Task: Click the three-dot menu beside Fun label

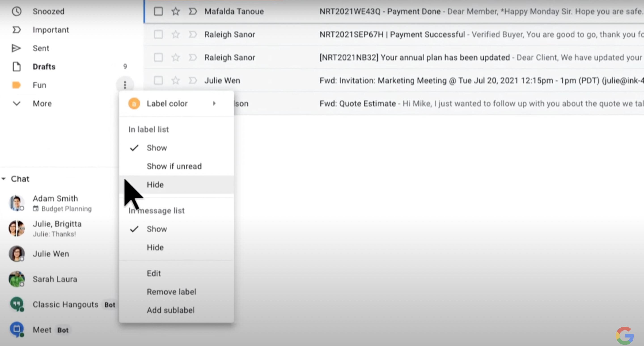Action: pyautogui.click(x=125, y=85)
